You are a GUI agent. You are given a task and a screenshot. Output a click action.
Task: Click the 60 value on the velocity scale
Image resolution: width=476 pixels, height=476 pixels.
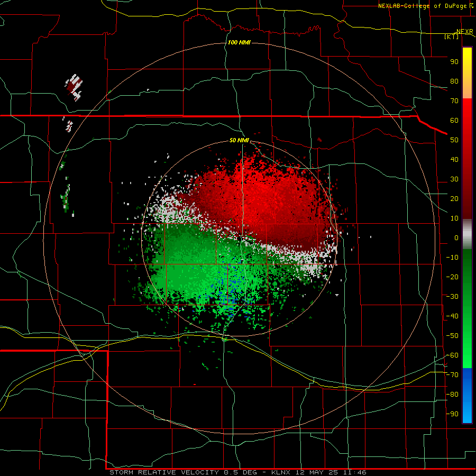(x=454, y=120)
